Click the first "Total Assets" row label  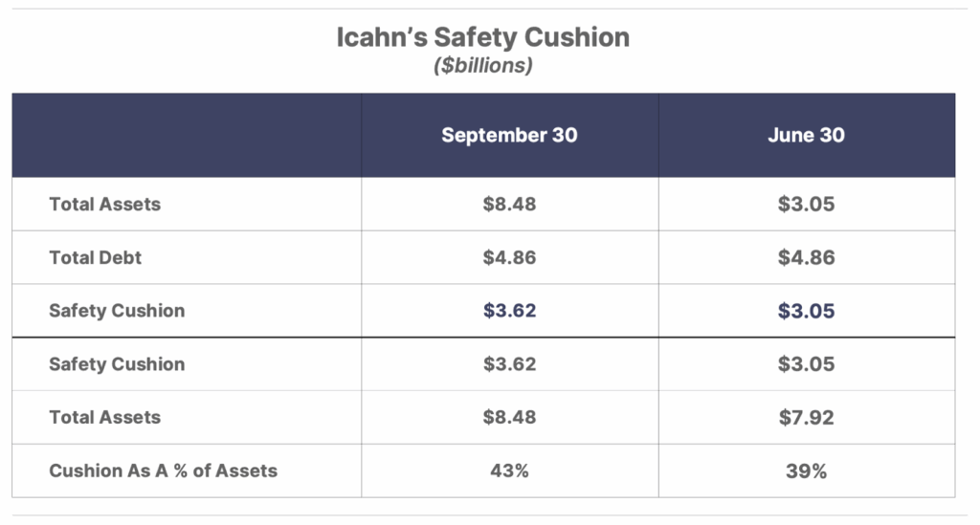[105, 204]
